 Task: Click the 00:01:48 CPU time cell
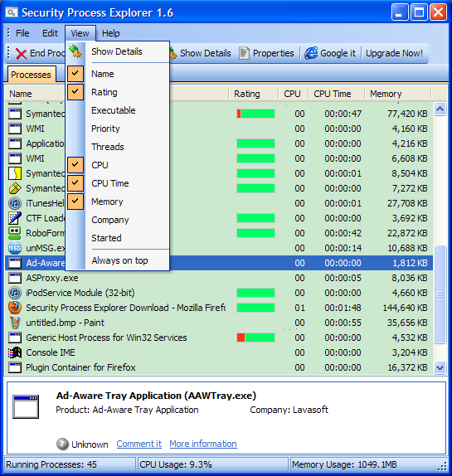(x=343, y=308)
